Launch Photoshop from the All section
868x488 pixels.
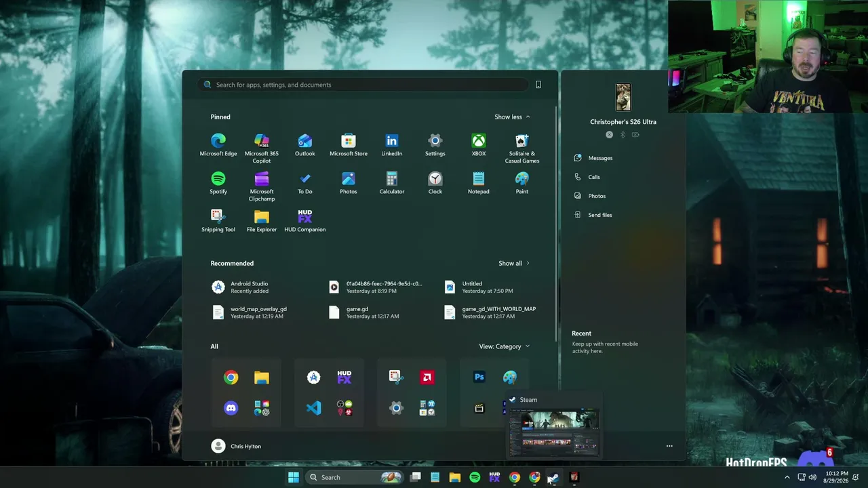(x=479, y=378)
